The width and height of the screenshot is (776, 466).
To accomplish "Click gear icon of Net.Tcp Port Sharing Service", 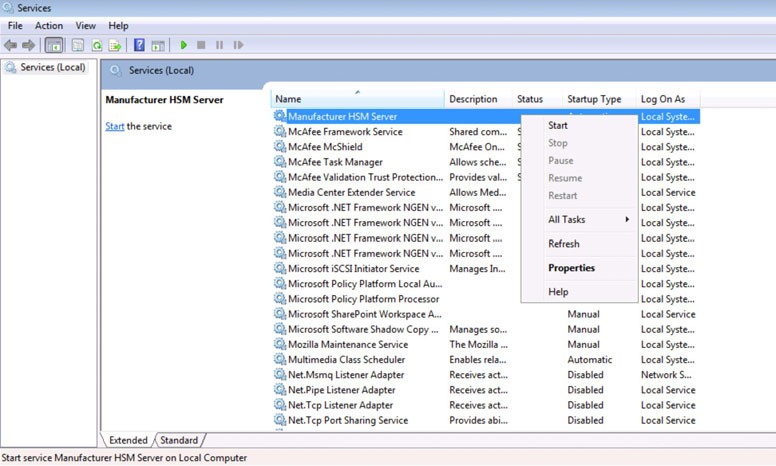I will (x=280, y=420).
